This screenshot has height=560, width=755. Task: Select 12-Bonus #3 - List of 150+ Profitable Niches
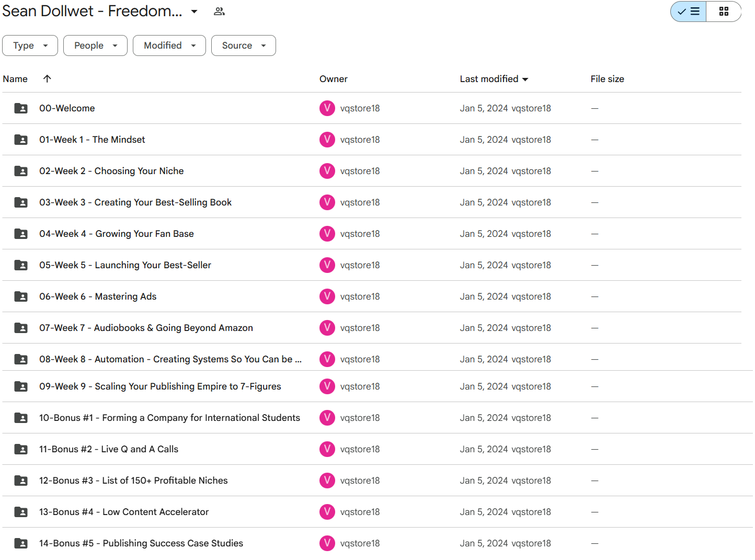pos(133,481)
